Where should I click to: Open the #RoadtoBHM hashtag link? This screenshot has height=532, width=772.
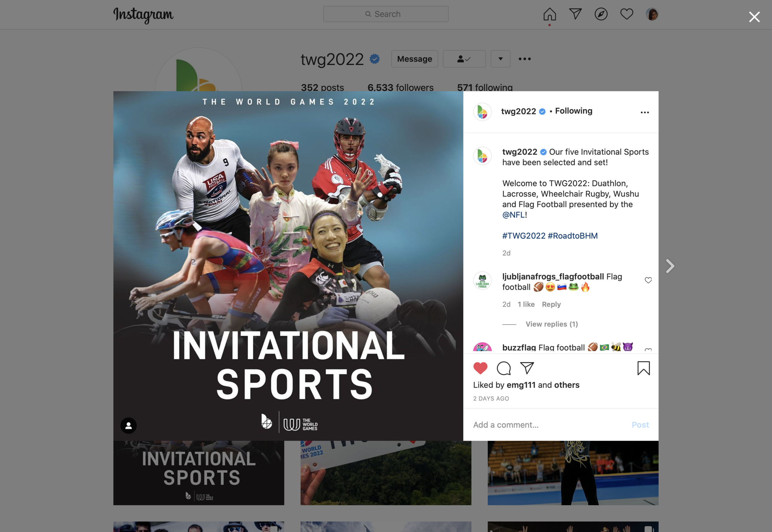pos(573,236)
